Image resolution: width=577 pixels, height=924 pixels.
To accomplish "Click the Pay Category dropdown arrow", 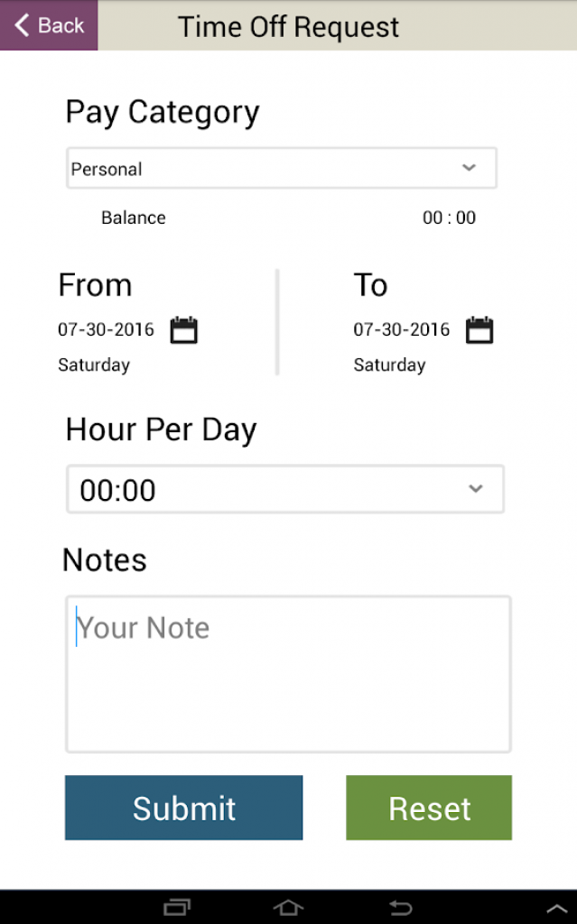I will [x=469, y=168].
